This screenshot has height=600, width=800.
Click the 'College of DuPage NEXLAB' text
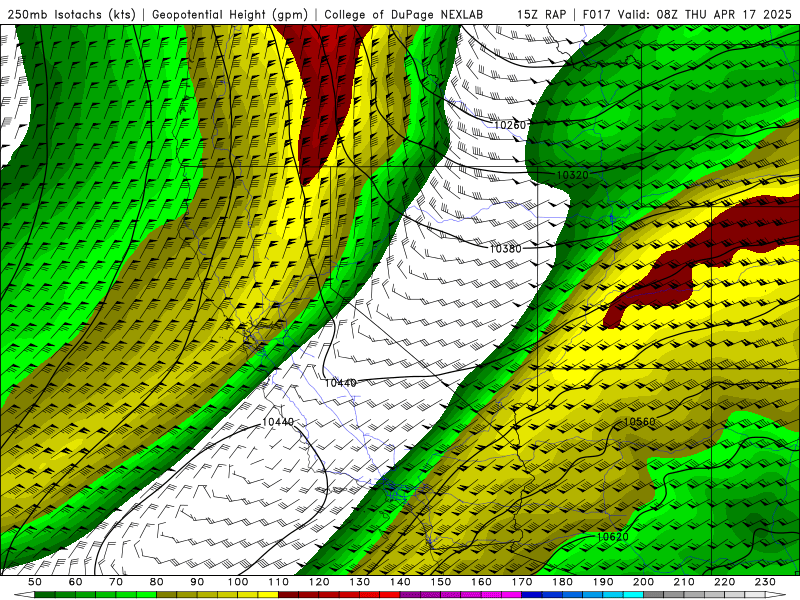pyautogui.click(x=404, y=15)
